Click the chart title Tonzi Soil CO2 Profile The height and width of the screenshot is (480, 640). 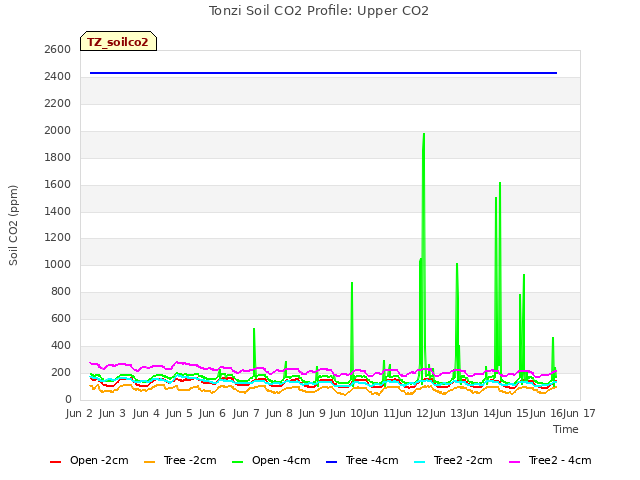coord(319,11)
